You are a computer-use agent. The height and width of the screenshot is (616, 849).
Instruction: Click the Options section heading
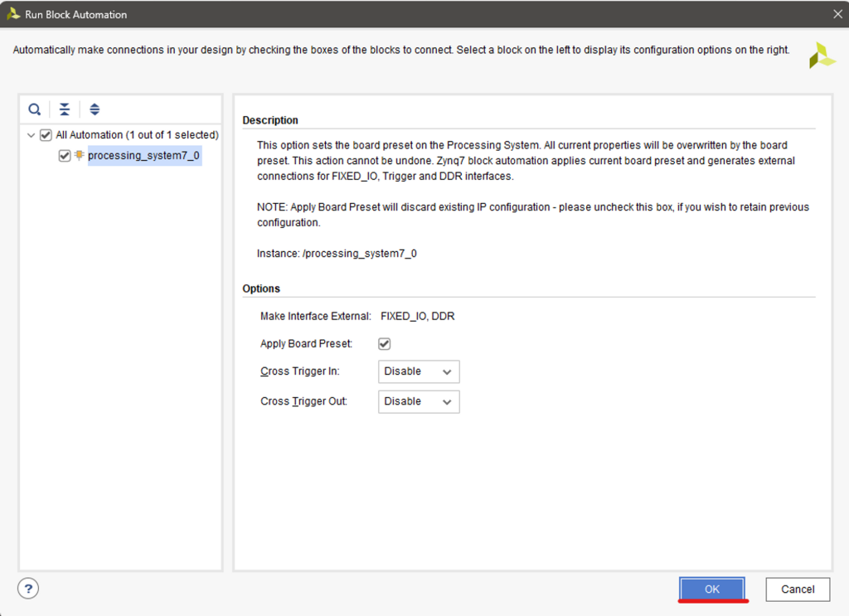point(261,289)
